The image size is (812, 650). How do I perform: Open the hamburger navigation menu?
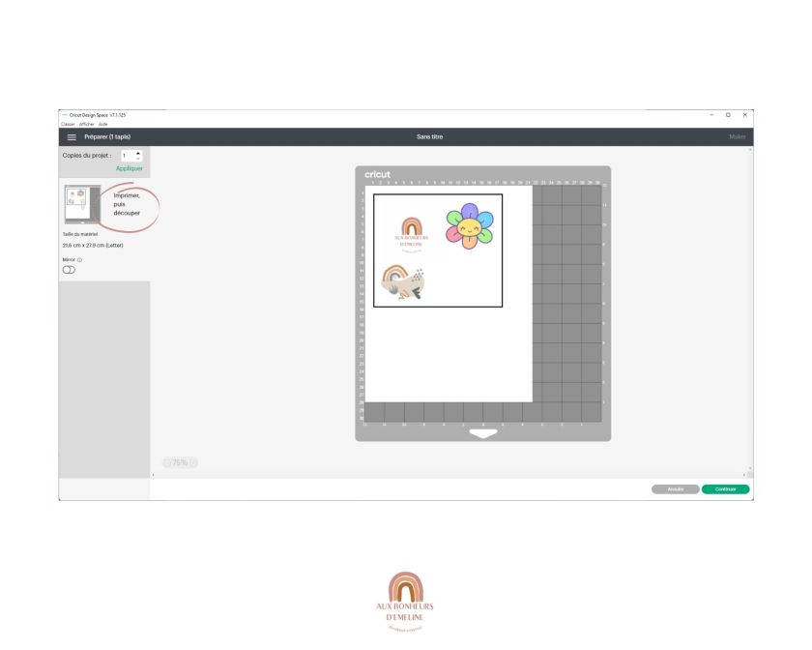point(71,136)
